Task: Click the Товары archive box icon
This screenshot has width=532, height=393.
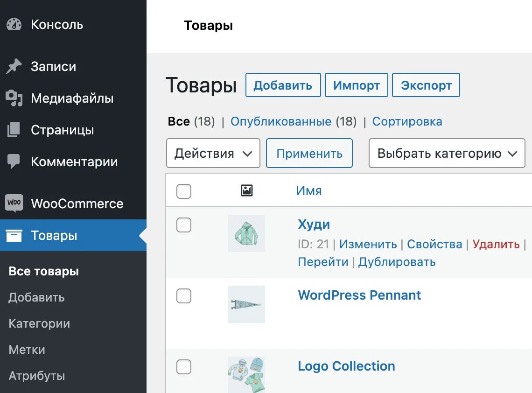Action: (14, 236)
